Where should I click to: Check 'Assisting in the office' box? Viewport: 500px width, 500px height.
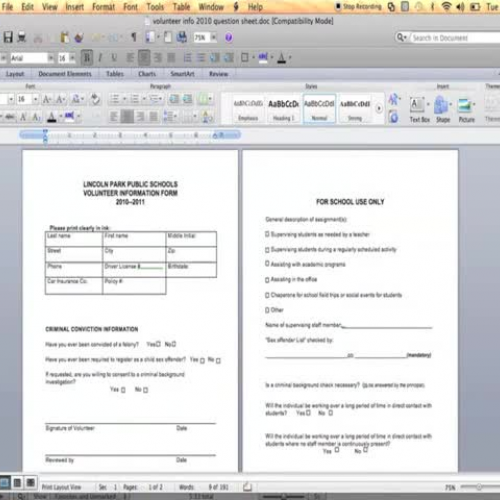click(x=267, y=280)
